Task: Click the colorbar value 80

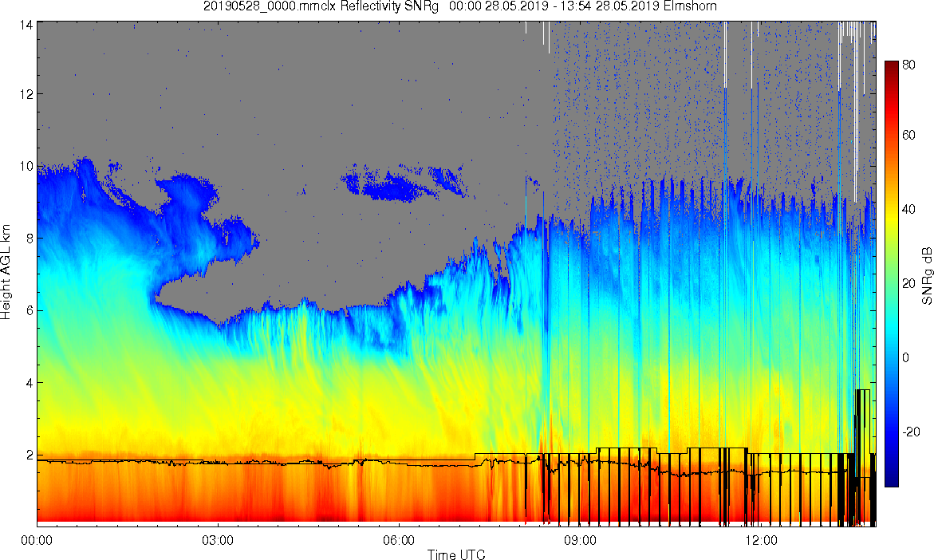Action: click(x=909, y=65)
